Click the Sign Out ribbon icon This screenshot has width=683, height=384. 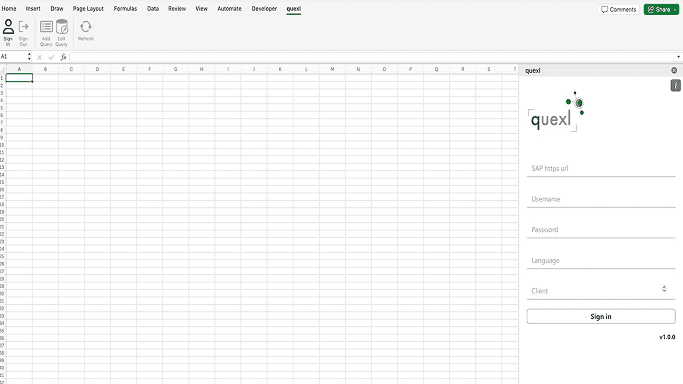[24, 33]
